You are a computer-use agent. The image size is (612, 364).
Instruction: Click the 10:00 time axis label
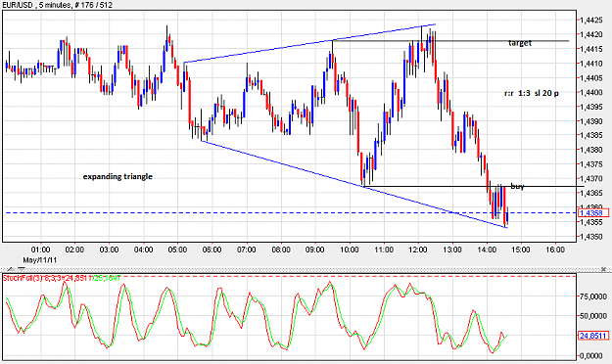click(x=350, y=250)
